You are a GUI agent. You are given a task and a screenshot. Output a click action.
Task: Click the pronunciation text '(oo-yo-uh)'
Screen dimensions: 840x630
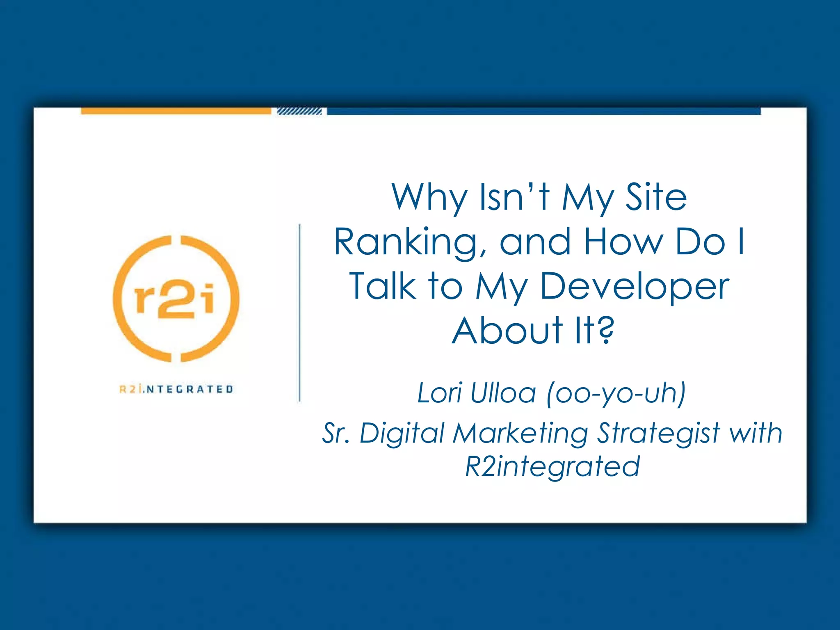(616, 394)
